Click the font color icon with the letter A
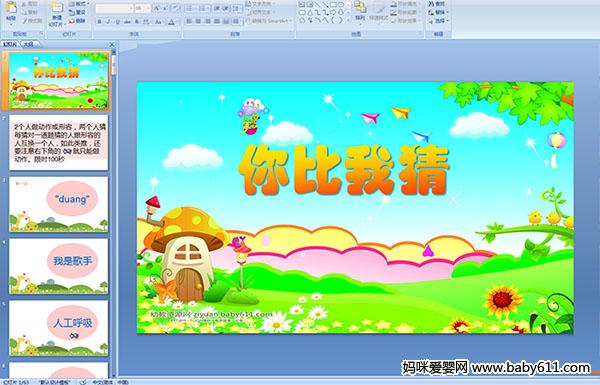600x385 pixels. [x=171, y=22]
